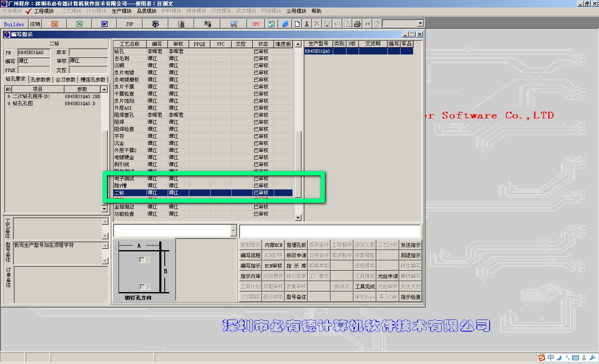Open the orange PowerPoint-style toolbar icon
This screenshot has height=364, width=599.
[54, 24]
